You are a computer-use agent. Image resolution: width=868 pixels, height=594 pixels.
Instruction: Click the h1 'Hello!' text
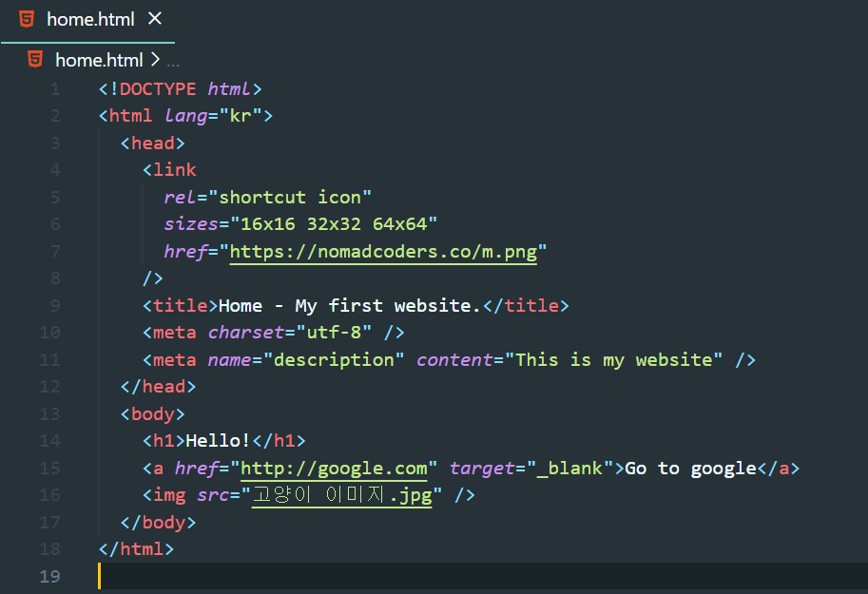tap(218, 441)
